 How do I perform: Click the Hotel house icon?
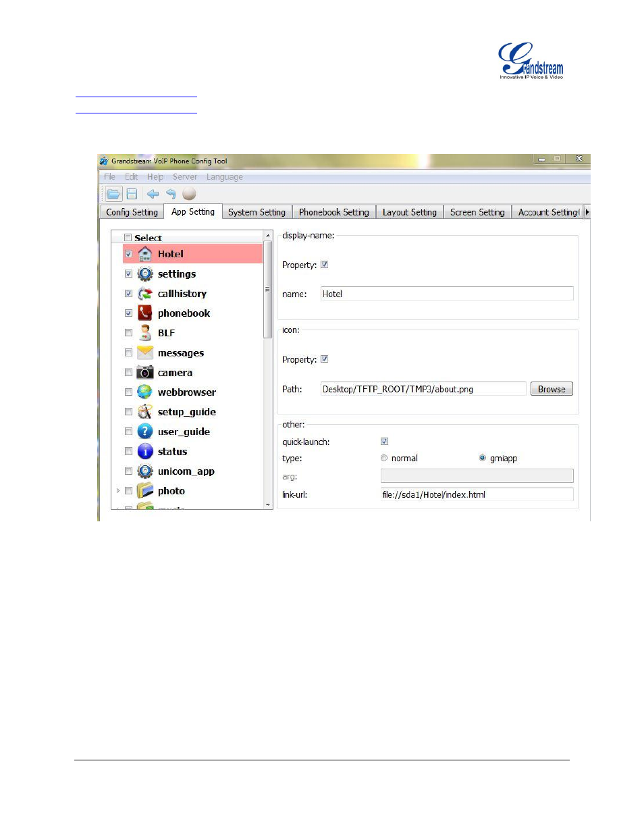click(145, 254)
